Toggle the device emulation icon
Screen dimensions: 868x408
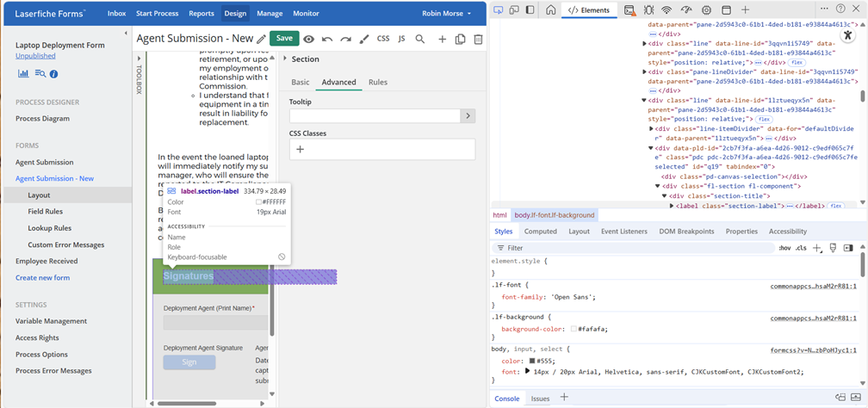pyautogui.click(x=514, y=10)
